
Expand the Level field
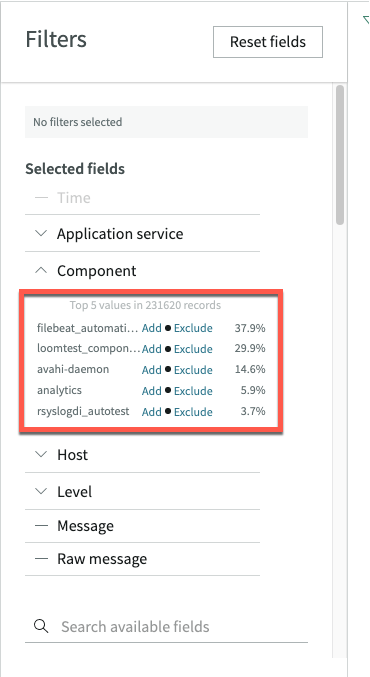tap(41, 491)
